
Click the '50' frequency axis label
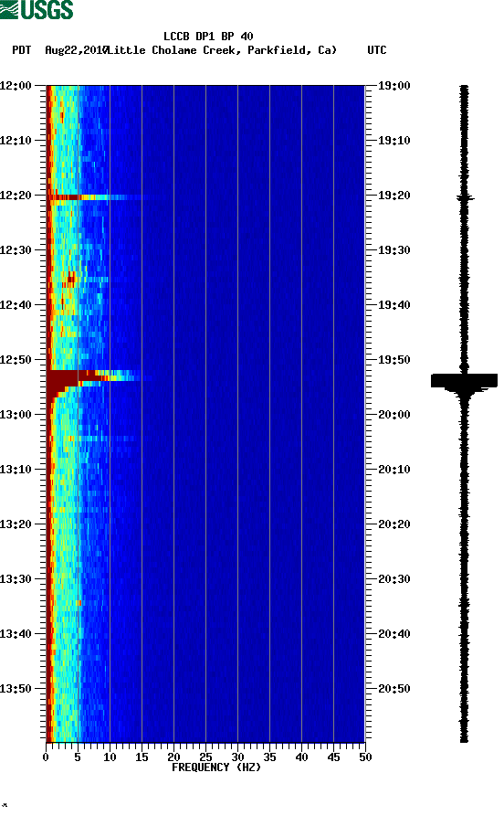pos(365,757)
